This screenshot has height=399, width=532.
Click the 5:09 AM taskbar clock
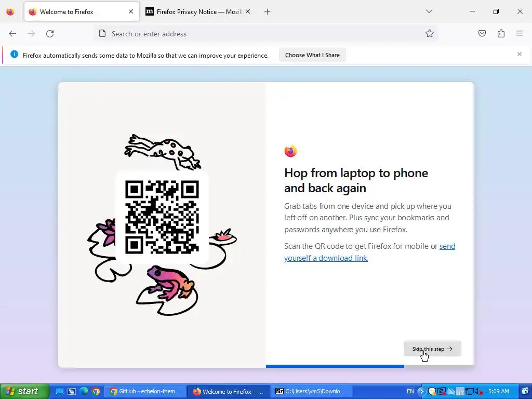pyautogui.click(x=499, y=391)
